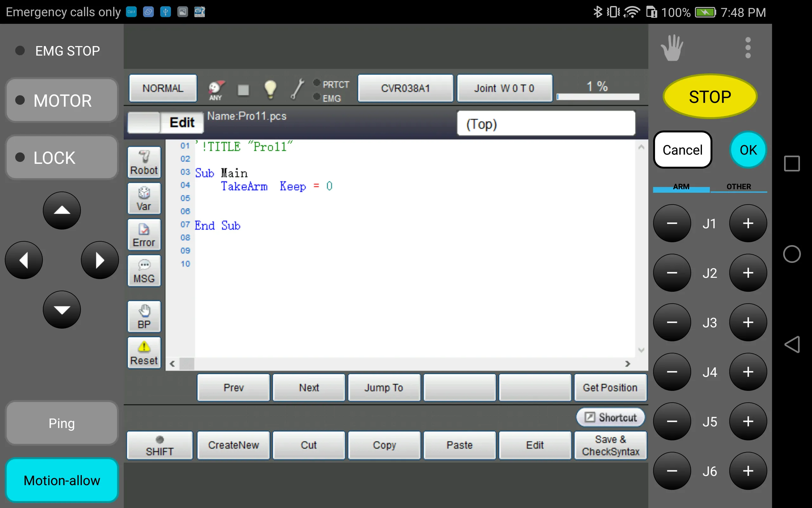
Task: Click the ANY robot status icon
Action: (216, 90)
